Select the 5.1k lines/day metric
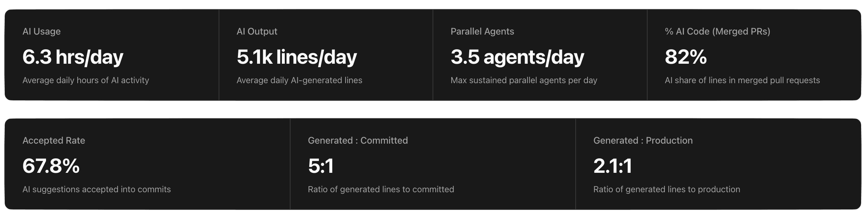 tap(297, 57)
